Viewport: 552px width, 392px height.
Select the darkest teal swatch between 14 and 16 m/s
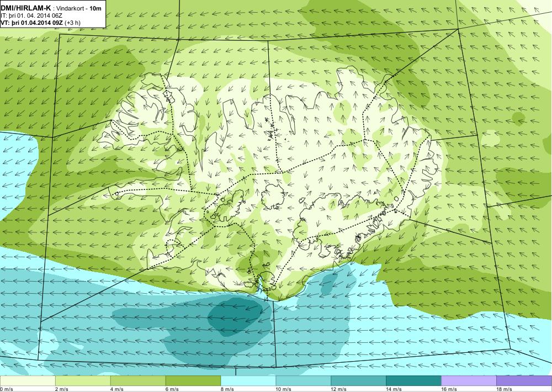[x=413, y=381]
